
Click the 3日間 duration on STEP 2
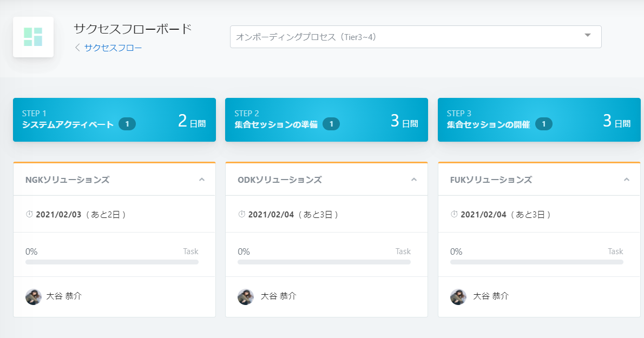[x=404, y=121]
